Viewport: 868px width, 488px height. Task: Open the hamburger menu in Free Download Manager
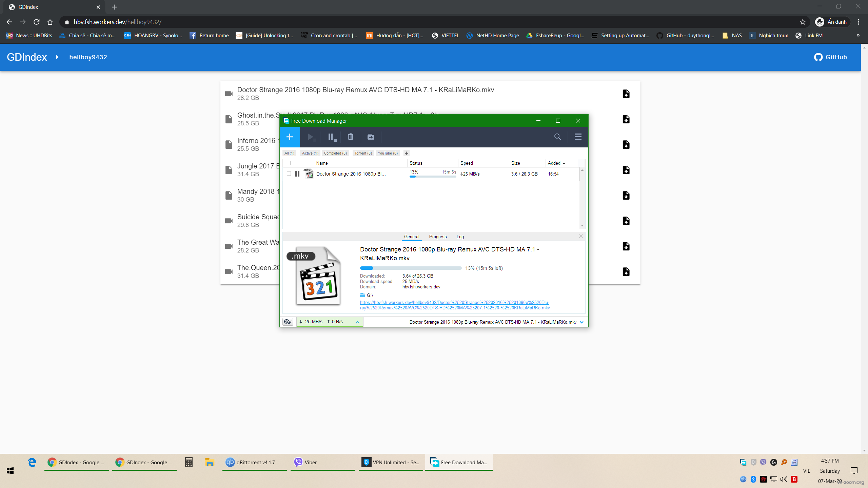click(x=578, y=137)
